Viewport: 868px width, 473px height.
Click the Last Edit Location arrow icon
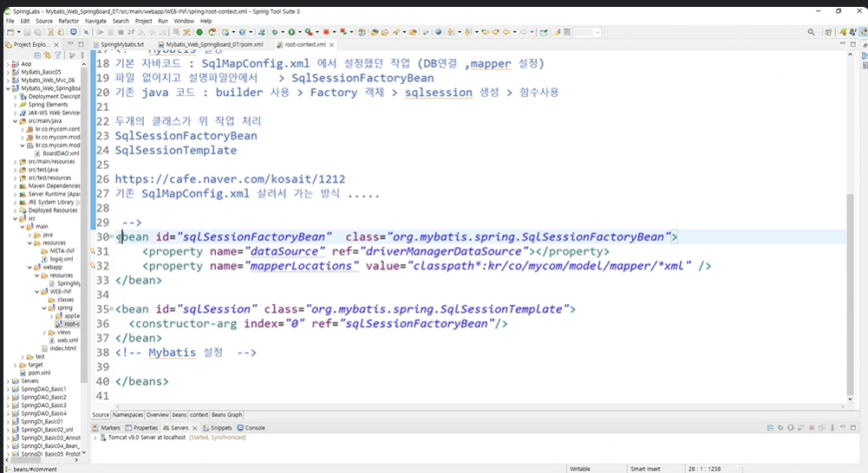point(485,32)
